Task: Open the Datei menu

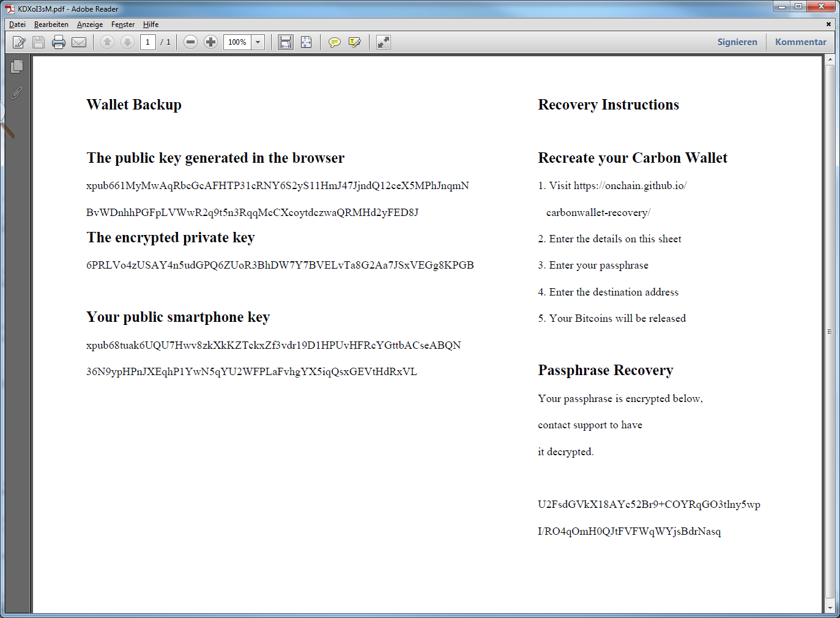Action: point(17,24)
